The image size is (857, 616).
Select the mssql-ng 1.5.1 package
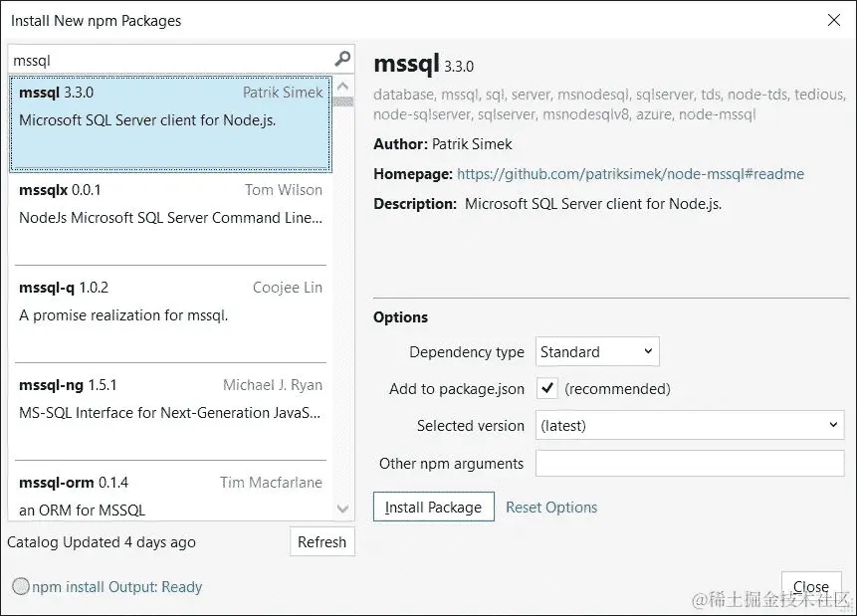coord(169,398)
